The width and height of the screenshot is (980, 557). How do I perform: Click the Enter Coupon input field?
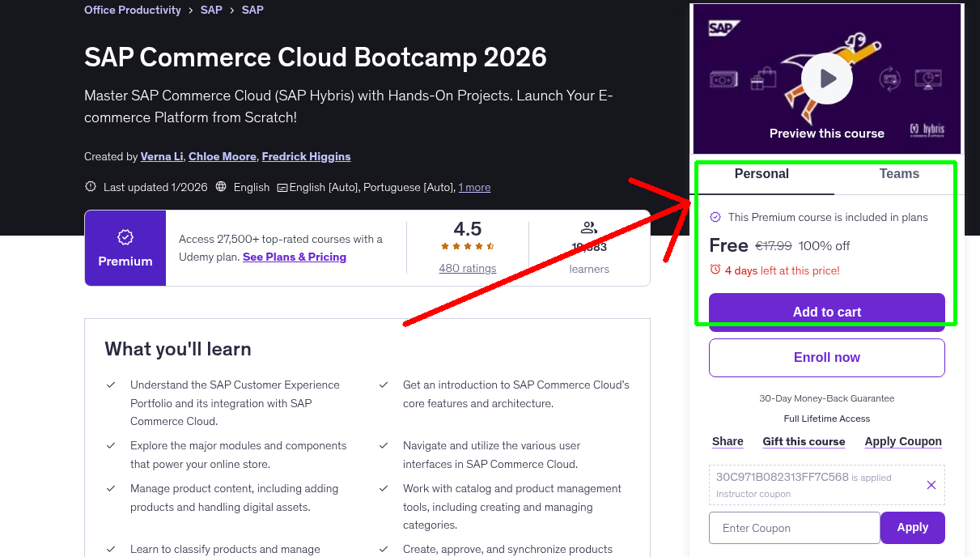794,527
